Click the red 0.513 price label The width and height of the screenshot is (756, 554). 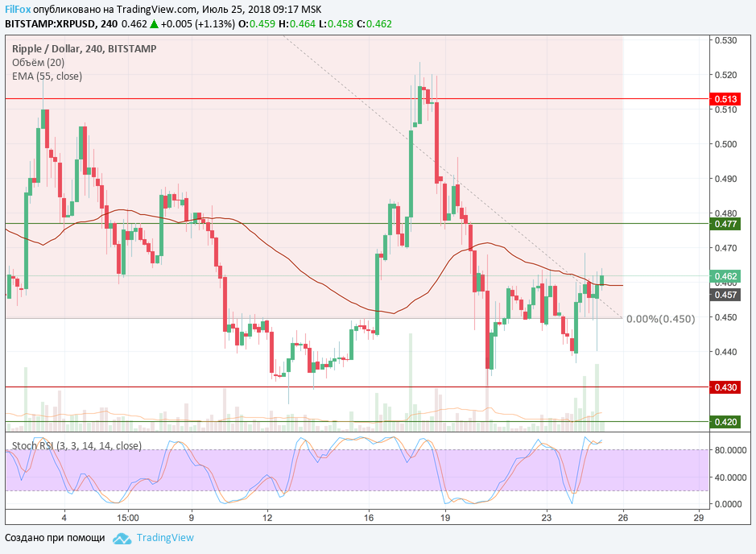(725, 99)
